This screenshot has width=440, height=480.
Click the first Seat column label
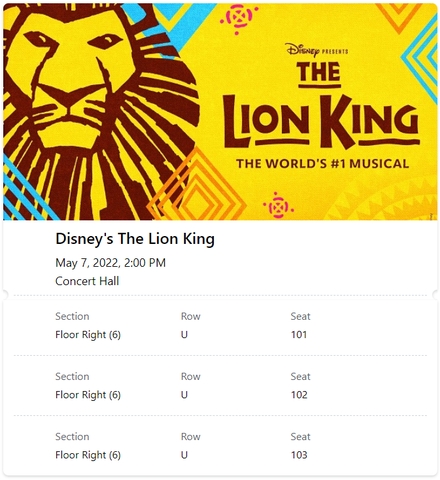click(x=300, y=316)
